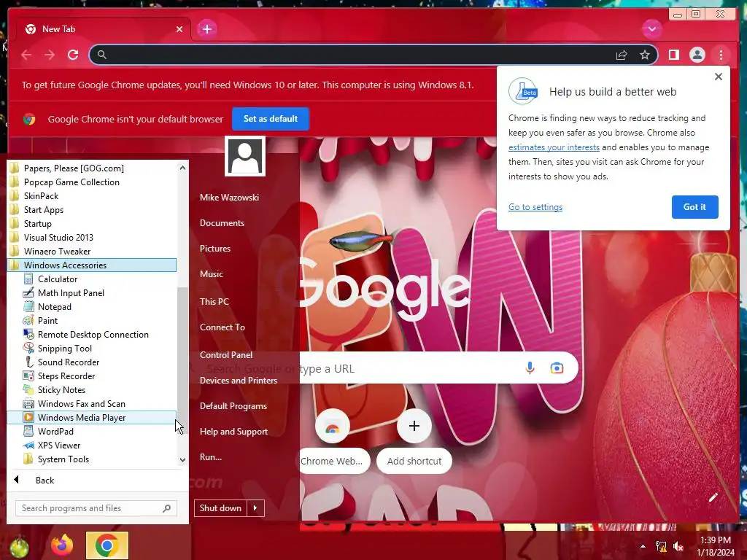
Task: Click start menu user account picture
Action: click(245, 156)
